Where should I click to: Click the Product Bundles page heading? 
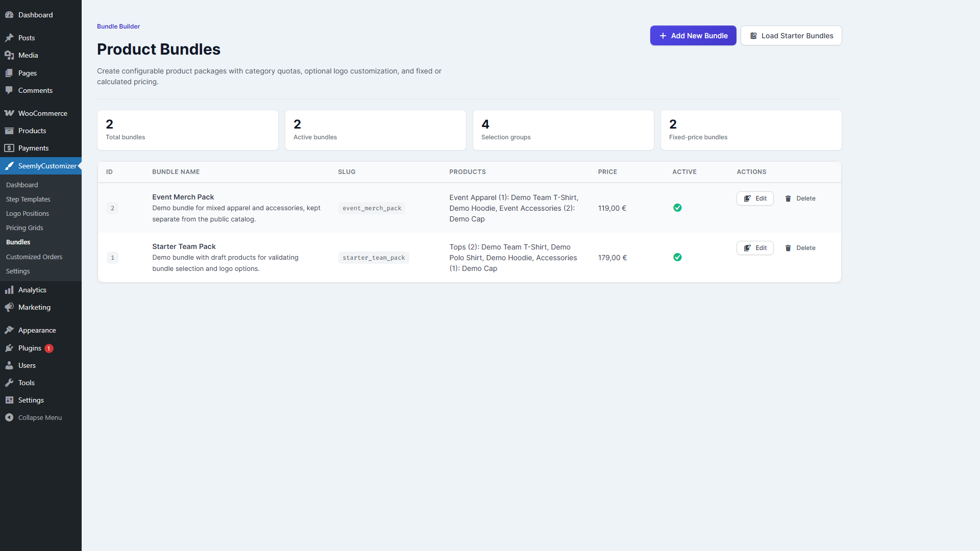click(x=159, y=49)
